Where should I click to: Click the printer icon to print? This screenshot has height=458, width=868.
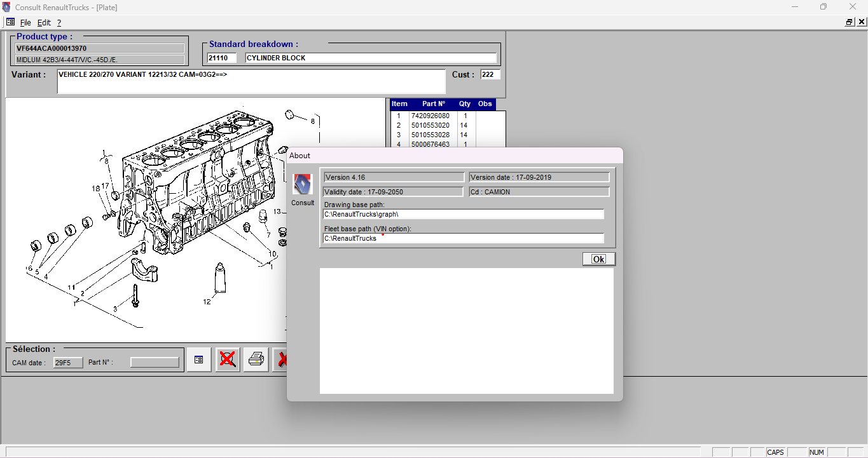pos(256,360)
